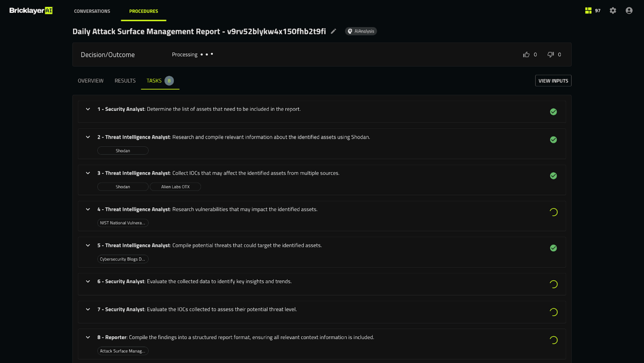Expand task 8 Reporter chevron
Image resolution: width=644 pixels, height=363 pixels.
tap(88, 338)
